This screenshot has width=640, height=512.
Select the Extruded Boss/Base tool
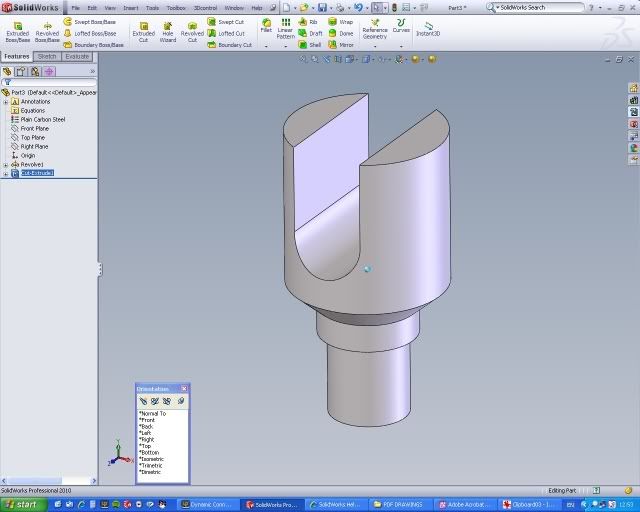pos(17,29)
